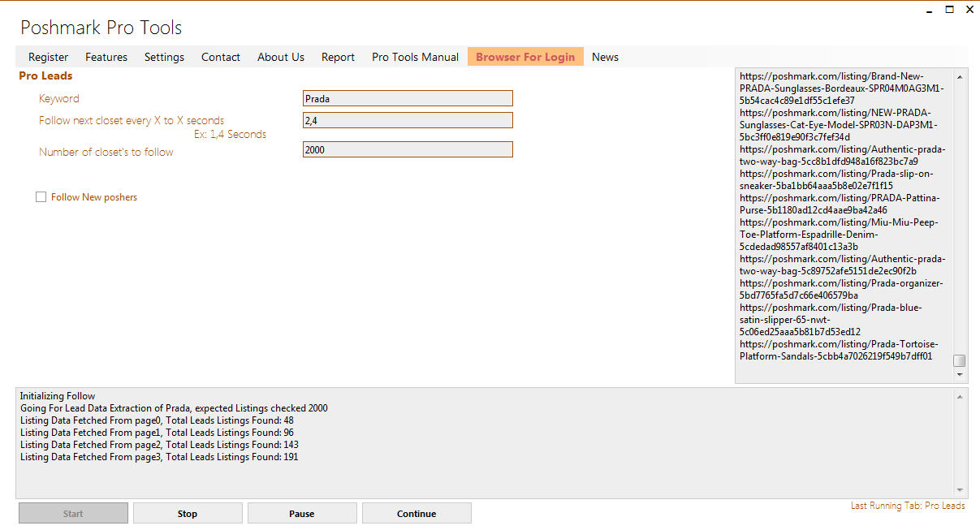Click the log line for page0 with 48 listings
The image size is (980, 530).
157,420
